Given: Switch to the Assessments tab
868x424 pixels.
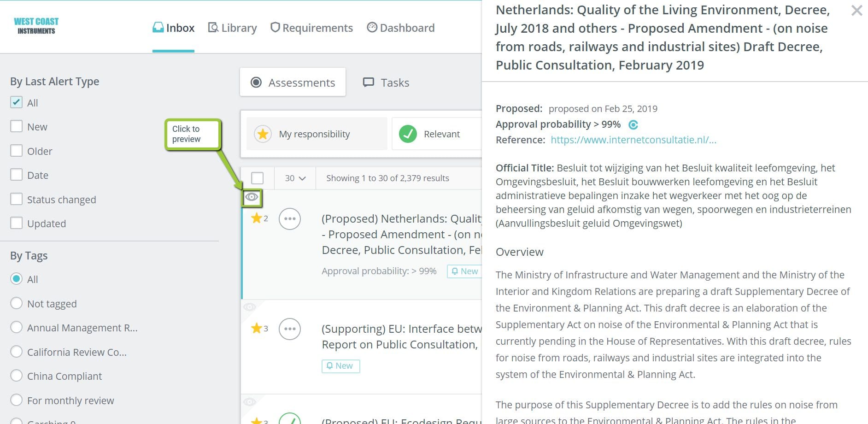Looking at the screenshot, I should (x=293, y=82).
